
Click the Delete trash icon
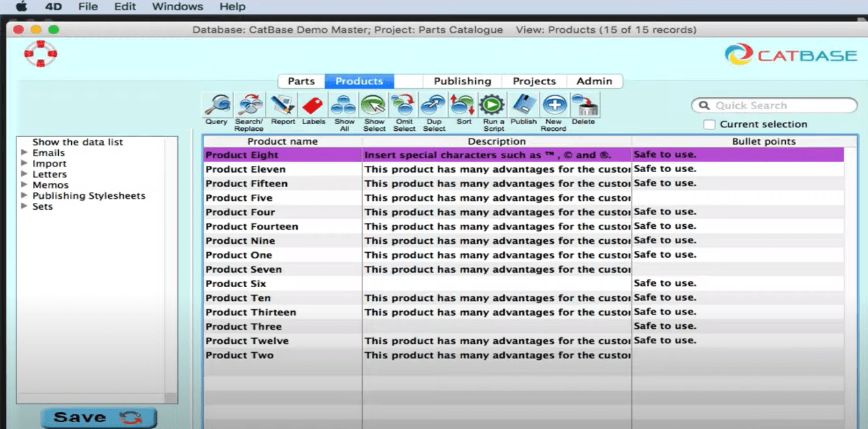[584, 105]
